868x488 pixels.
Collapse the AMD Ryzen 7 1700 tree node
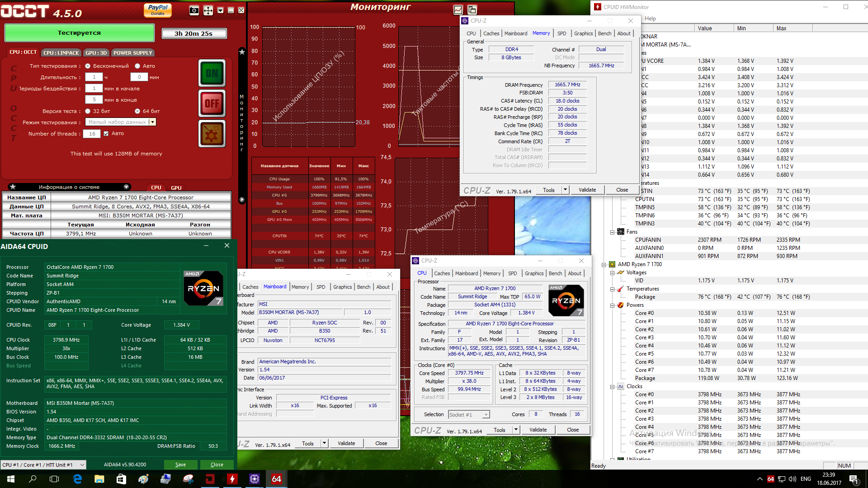pos(604,265)
